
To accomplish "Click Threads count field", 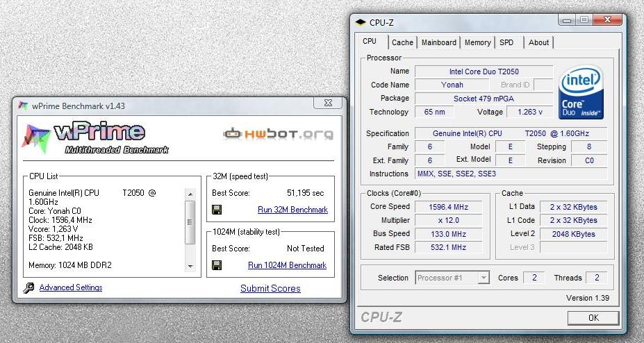I will (597, 278).
